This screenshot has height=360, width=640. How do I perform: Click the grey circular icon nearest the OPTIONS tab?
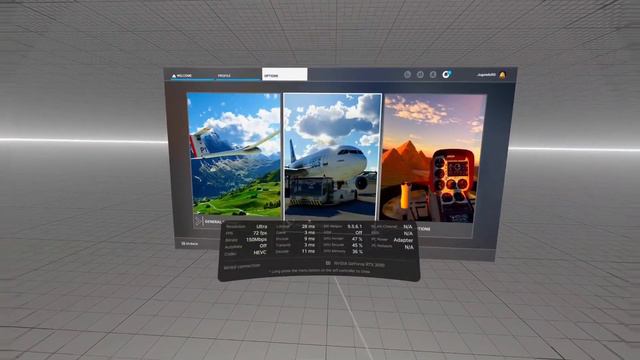pos(407,74)
